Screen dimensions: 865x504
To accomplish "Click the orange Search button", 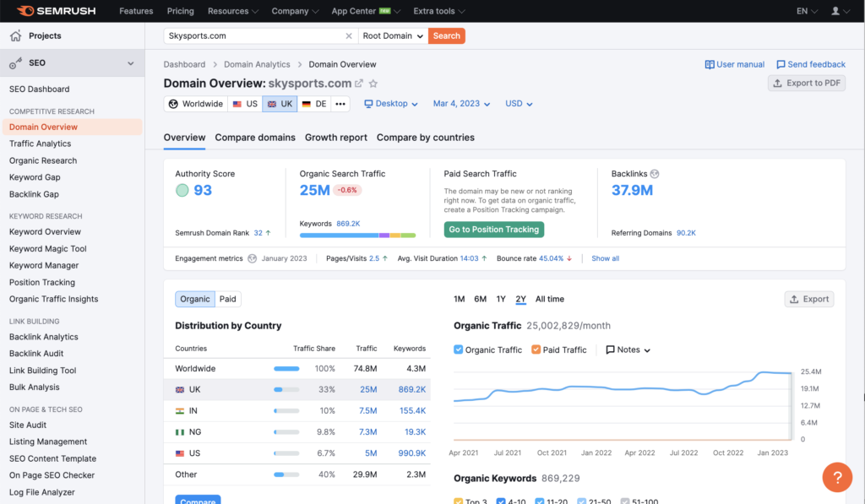I will (446, 35).
